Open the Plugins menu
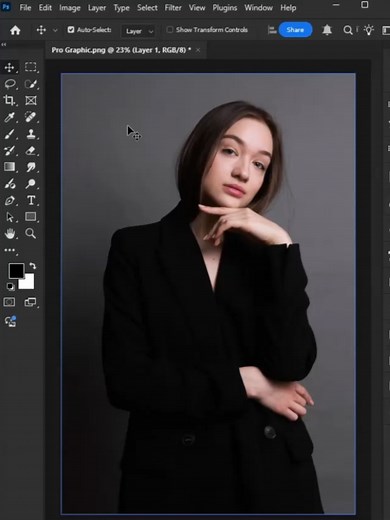The image size is (390, 520). coord(225,8)
